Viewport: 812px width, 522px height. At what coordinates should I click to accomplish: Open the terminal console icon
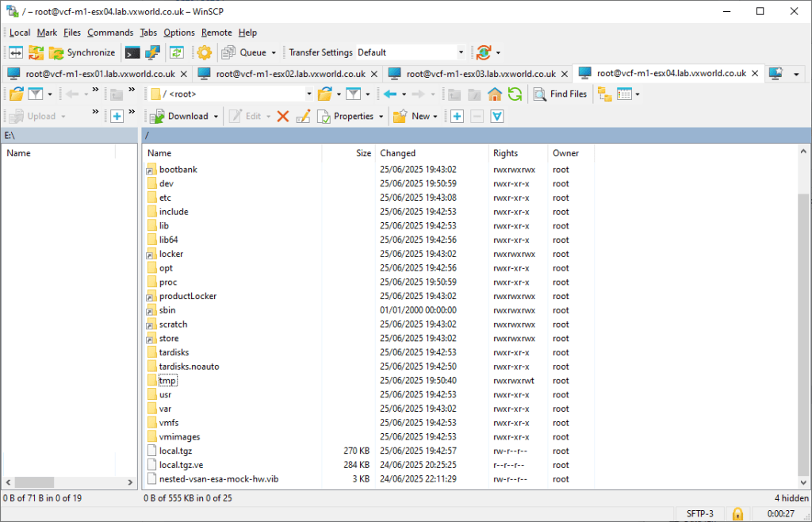click(132, 52)
